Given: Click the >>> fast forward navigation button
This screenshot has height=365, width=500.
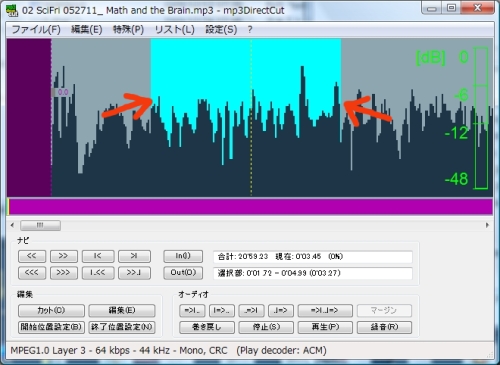Looking at the screenshot, I should pos(63,273).
